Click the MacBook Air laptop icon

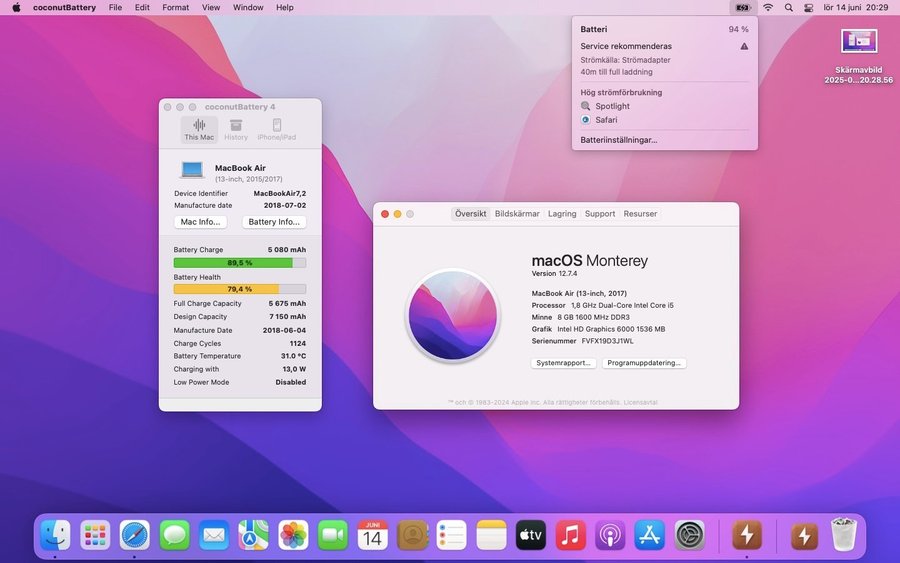192,170
